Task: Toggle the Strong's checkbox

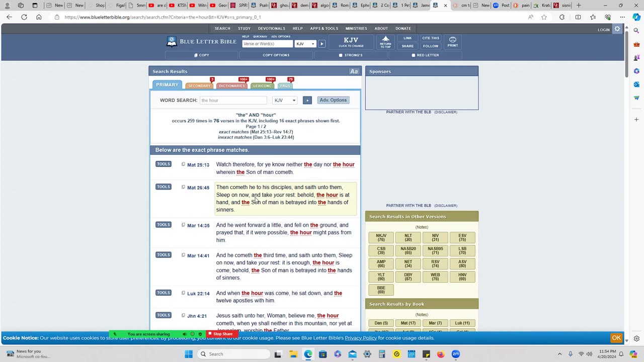Action: (341, 55)
